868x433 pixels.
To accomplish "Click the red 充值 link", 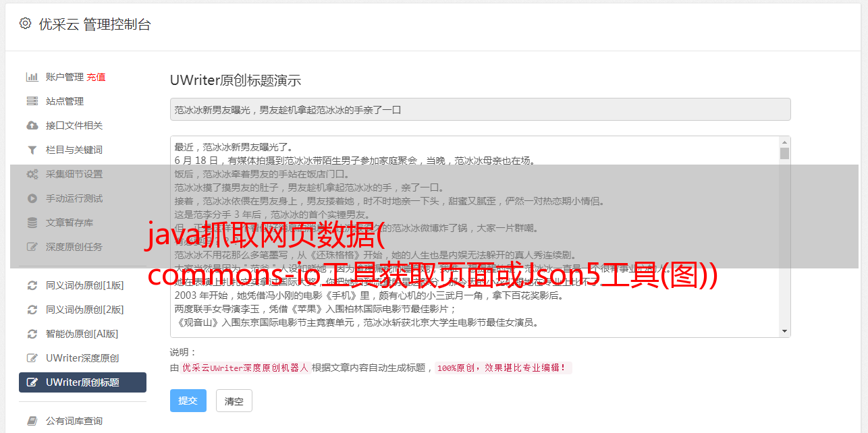I will (x=96, y=77).
